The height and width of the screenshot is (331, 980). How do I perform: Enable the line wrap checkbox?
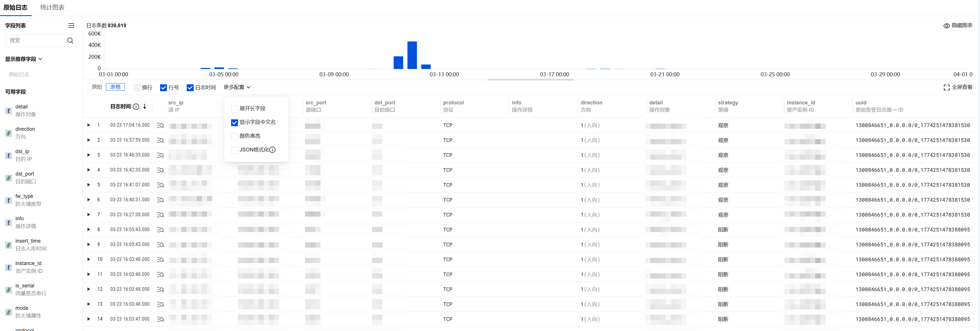[137, 87]
